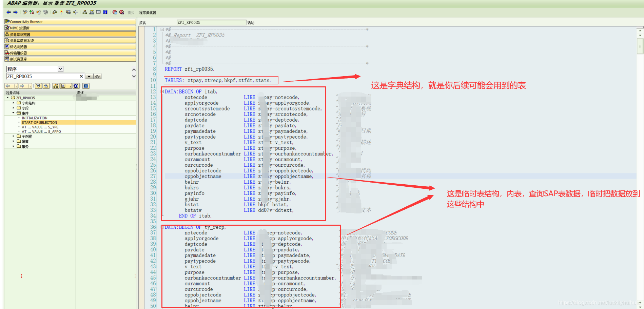644x309 pixels.
Task: Click the 报表 ZFI_RP0035 name field
Action: click(211, 22)
